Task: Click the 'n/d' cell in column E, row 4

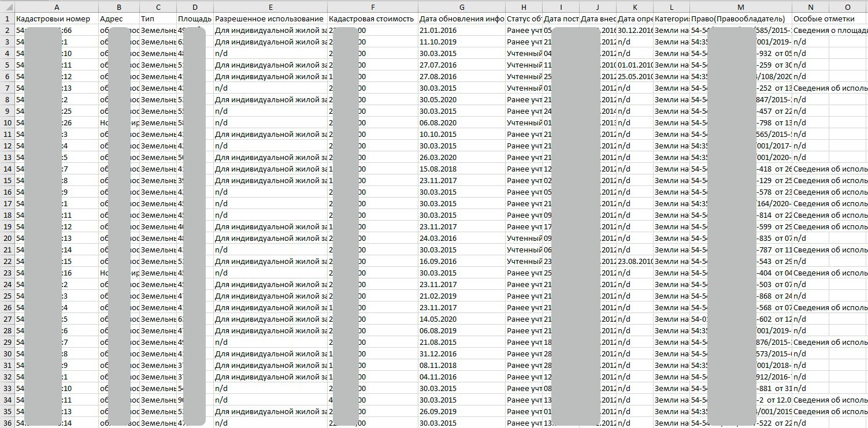Action: (x=270, y=53)
